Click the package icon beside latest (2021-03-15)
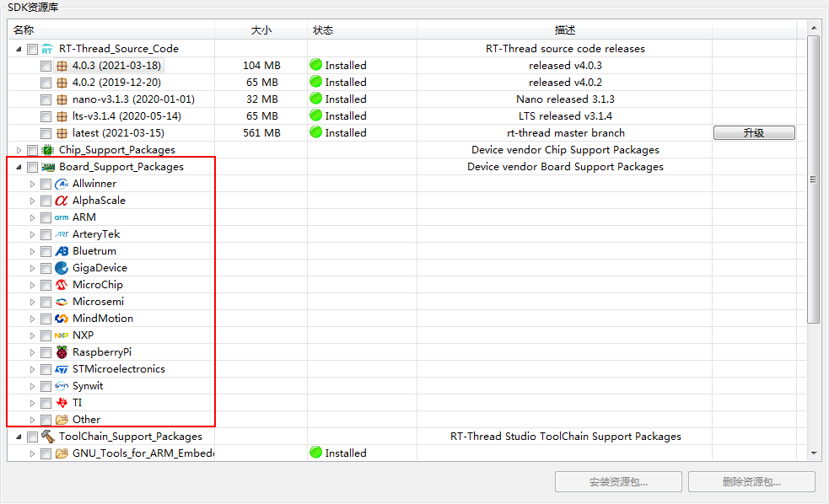Viewport: 829px width, 504px height. pyautogui.click(x=62, y=134)
